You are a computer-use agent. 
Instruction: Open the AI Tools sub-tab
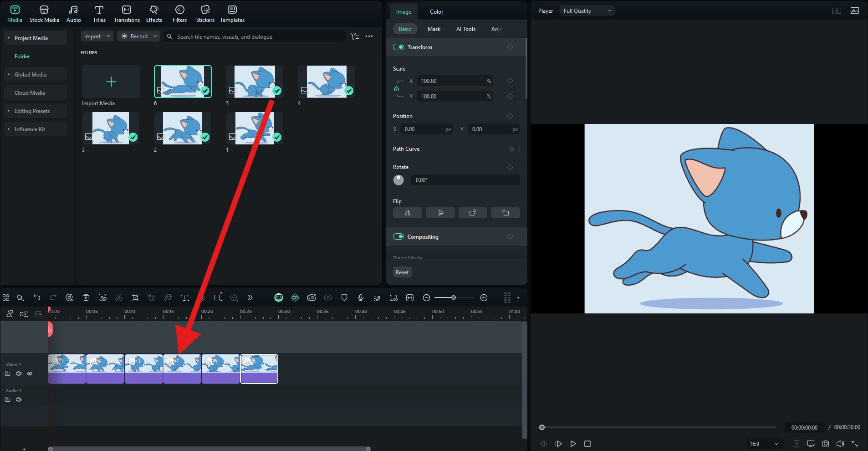pos(466,29)
